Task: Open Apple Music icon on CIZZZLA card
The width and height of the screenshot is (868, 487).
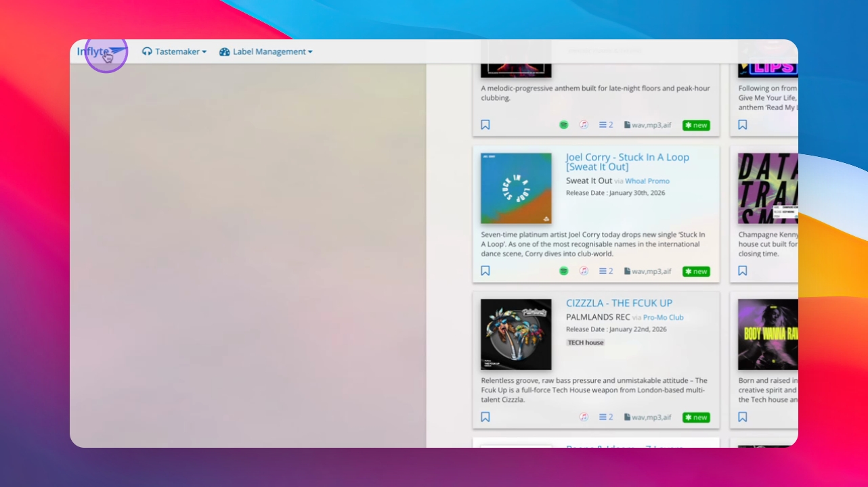Action: (584, 417)
